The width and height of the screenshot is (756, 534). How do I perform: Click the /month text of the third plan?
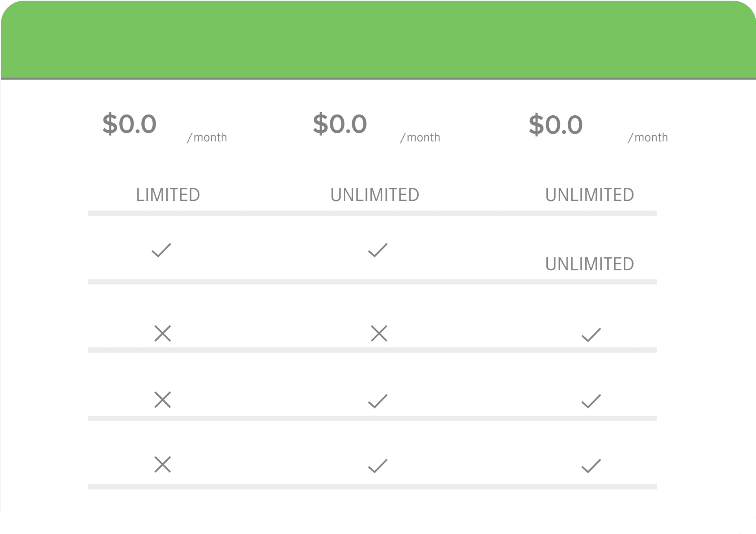tap(648, 137)
